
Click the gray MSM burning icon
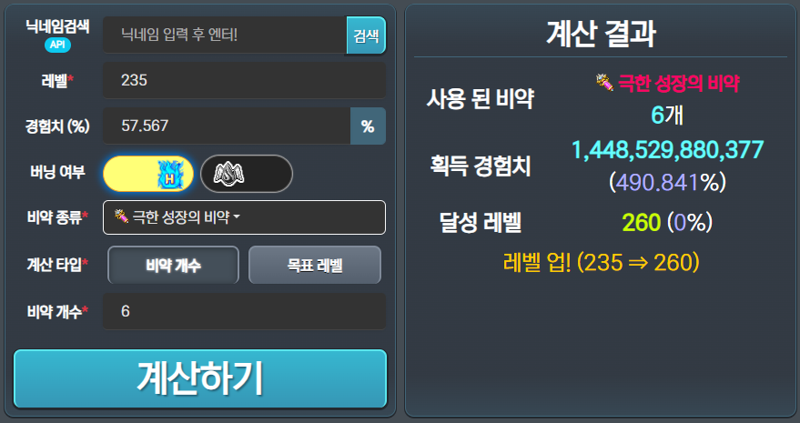tap(229, 174)
